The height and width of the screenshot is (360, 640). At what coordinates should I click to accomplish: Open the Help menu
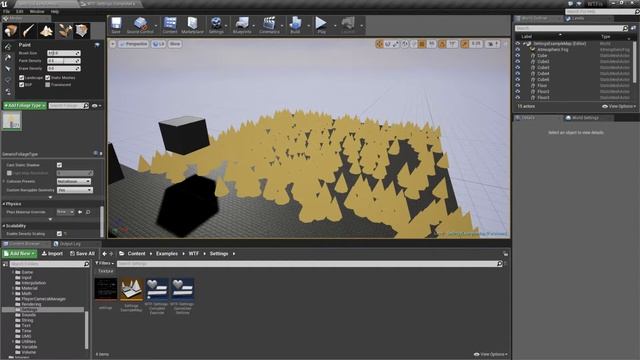tap(55, 11)
